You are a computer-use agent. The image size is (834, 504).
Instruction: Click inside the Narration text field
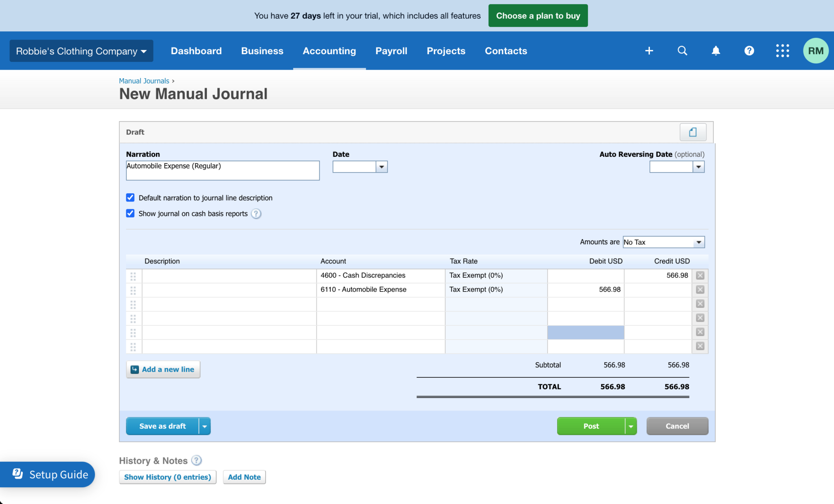click(222, 170)
